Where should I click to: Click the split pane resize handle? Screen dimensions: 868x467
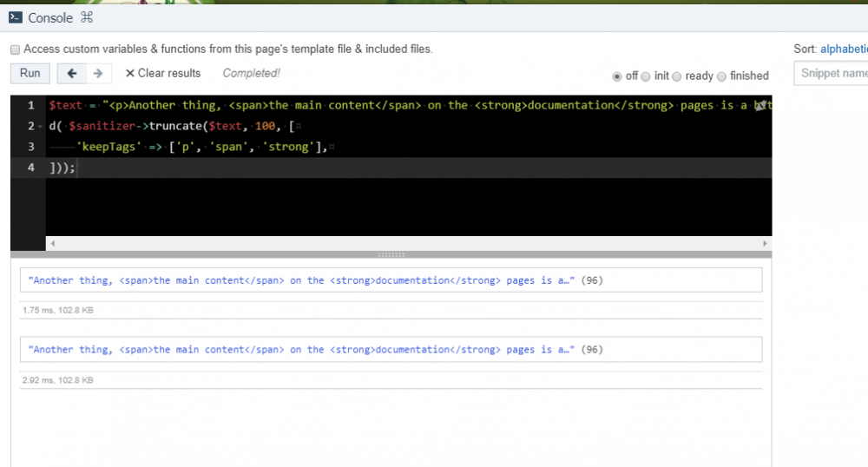391,254
